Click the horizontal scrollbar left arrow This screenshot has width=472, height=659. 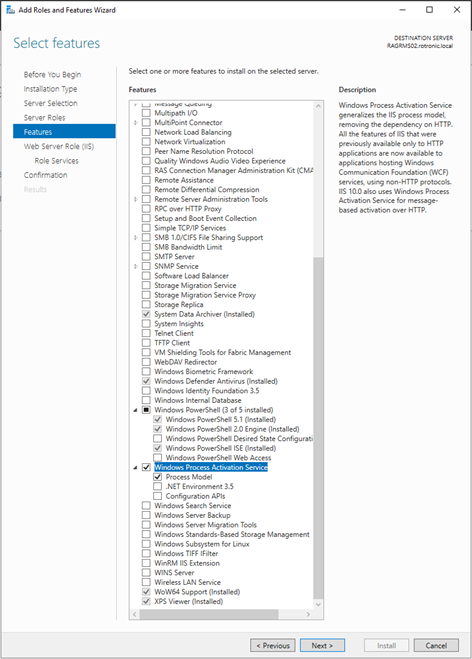pos(134,614)
